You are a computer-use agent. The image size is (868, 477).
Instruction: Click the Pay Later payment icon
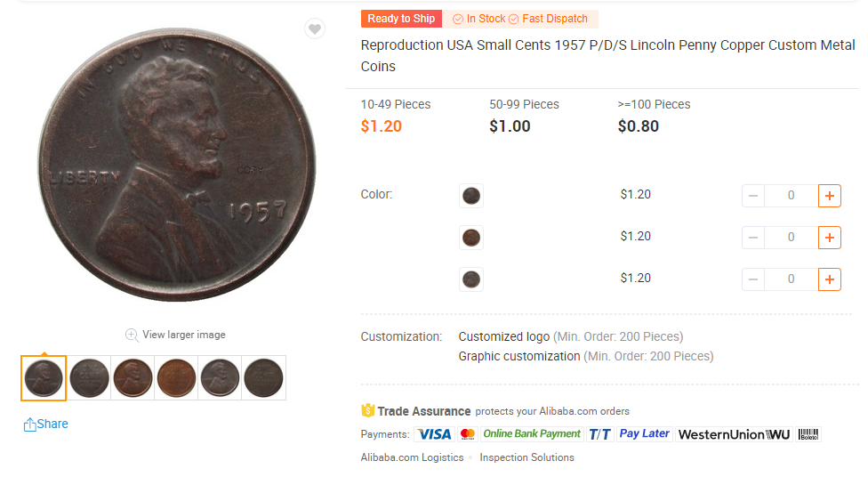click(645, 434)
